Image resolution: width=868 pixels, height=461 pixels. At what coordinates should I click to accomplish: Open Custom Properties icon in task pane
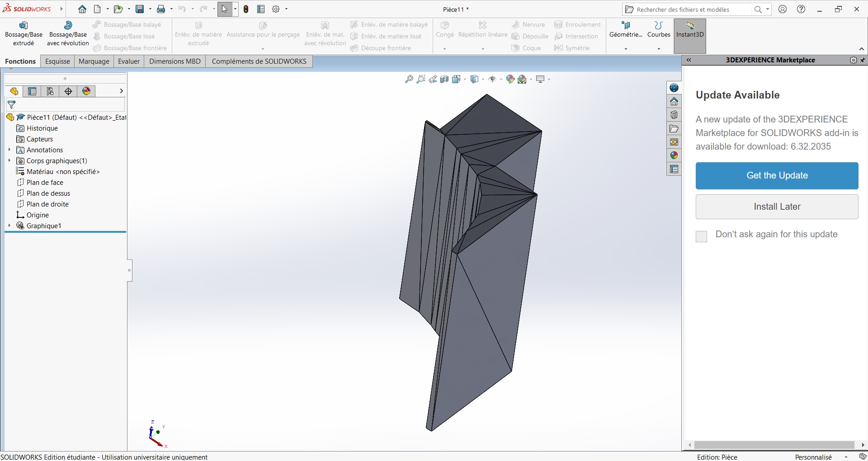click(x=674, y=169)
